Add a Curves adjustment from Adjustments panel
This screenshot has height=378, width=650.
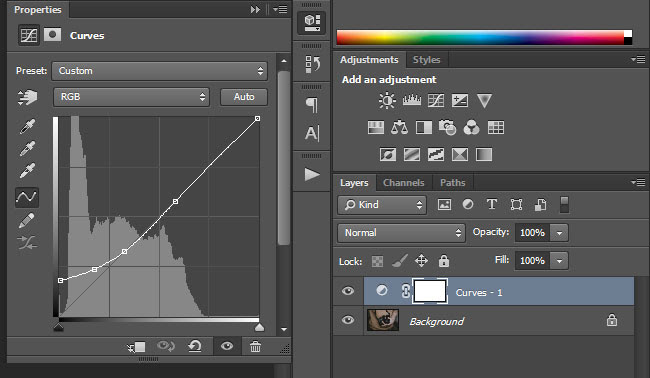[x=436, y=100]
